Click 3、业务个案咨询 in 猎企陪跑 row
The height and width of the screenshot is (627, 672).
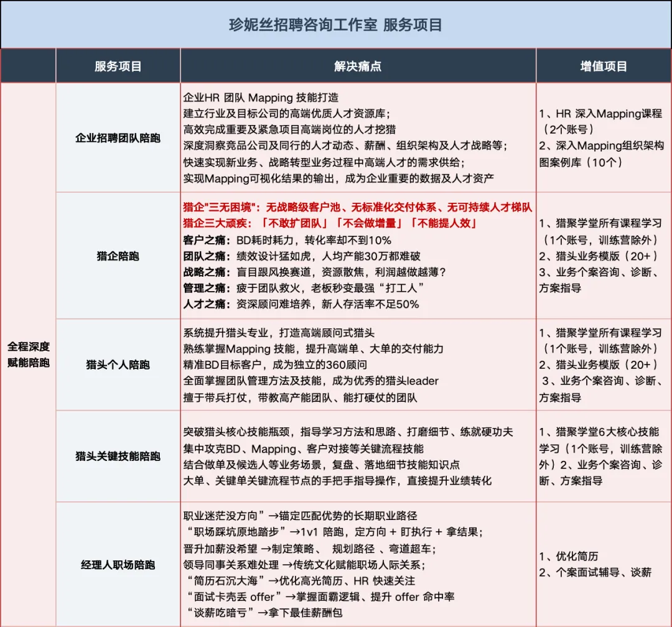(599, 272)
